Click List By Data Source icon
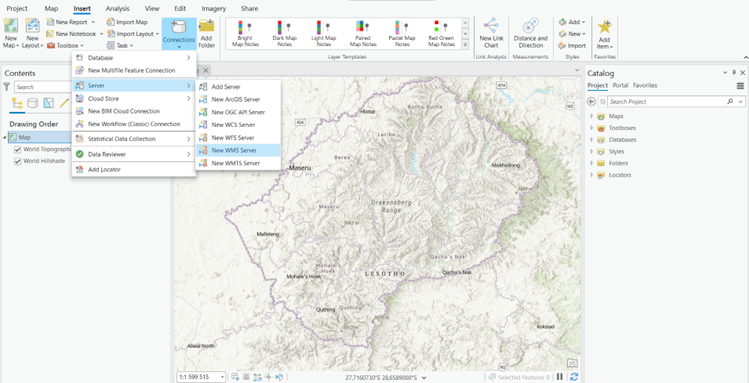 pos(32,103)
